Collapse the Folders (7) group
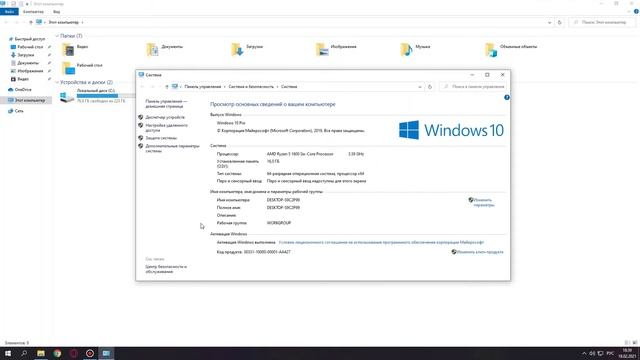 (x=57, y=36)
